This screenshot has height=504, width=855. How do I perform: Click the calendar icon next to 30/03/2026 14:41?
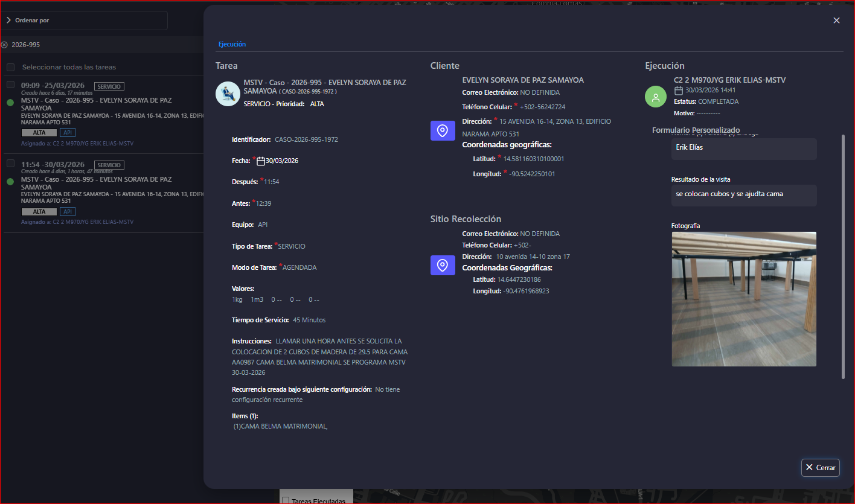pos(679,91)
